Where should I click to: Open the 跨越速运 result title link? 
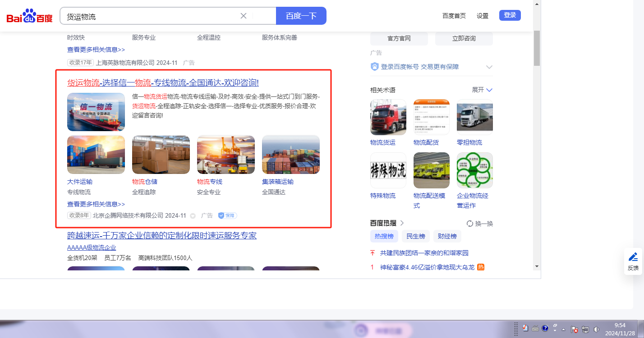click(x=162, y=236)
